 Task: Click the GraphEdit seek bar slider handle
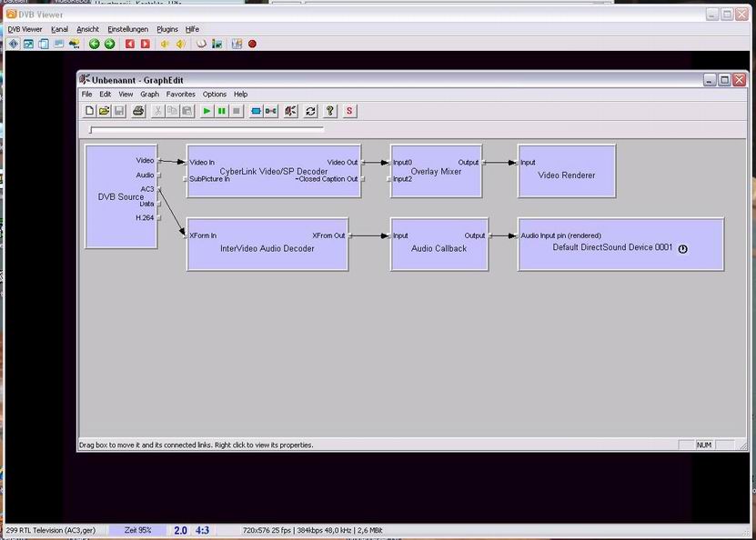tap(90, 130)
